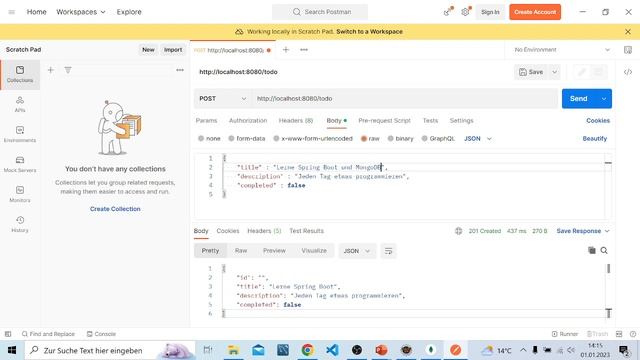Open the APIs sidebar panel
The image size is (640, 360).
point(20,104)
